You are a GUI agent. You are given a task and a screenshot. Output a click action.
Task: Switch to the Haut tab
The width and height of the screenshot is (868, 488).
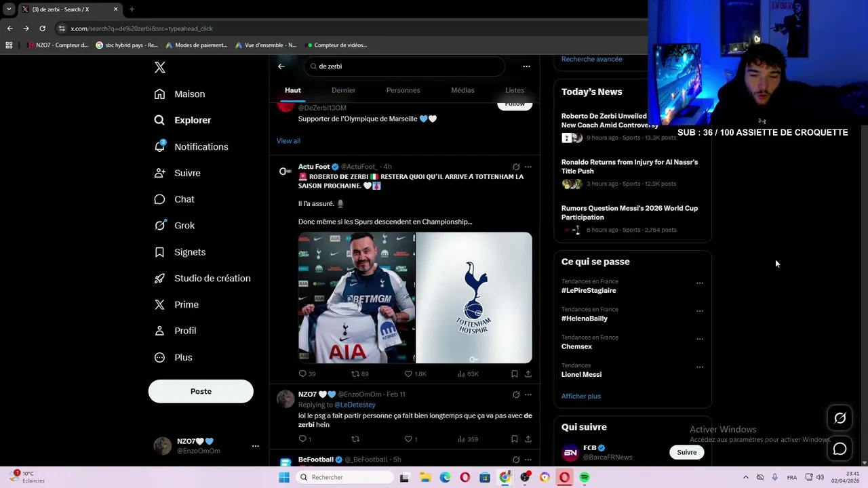(x=293, y=90)
